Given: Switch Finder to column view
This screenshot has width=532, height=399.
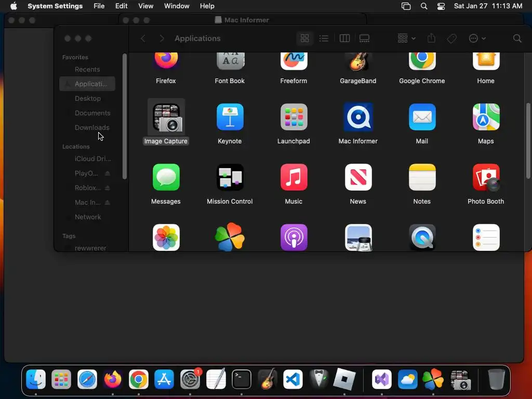Looking at the screenshot, I should click(344, 38).
